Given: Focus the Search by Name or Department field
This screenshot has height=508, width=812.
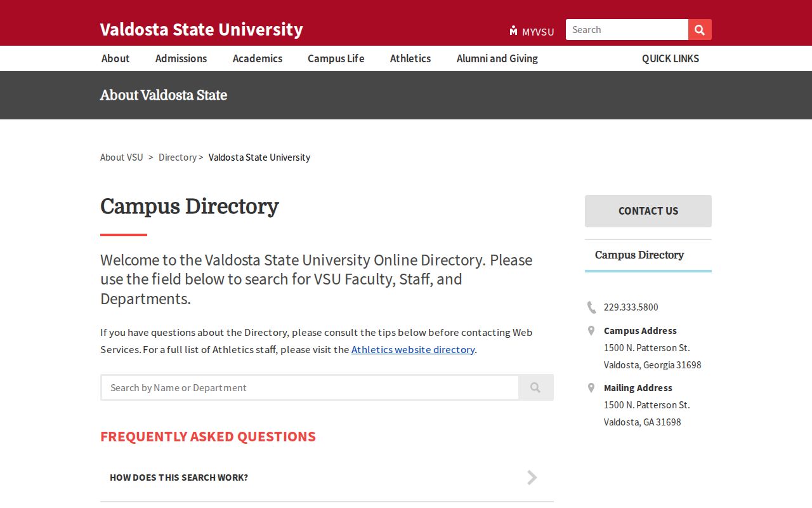Looking at the screenshot, I should click(x=310, y=387).
